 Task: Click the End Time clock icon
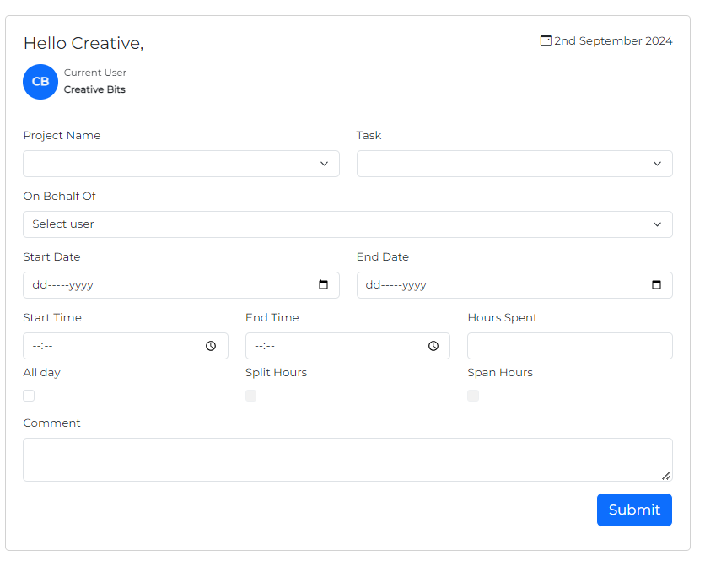(x=433, y=346)
